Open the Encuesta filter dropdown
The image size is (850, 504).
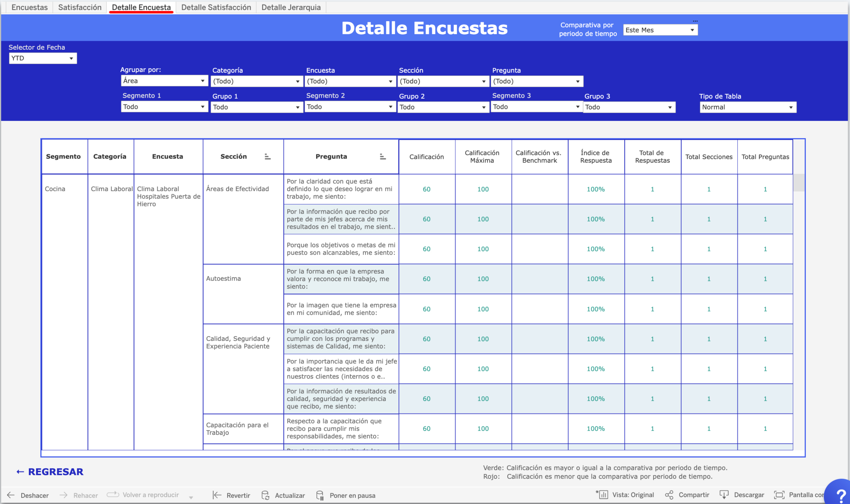[x=350, y=81]
